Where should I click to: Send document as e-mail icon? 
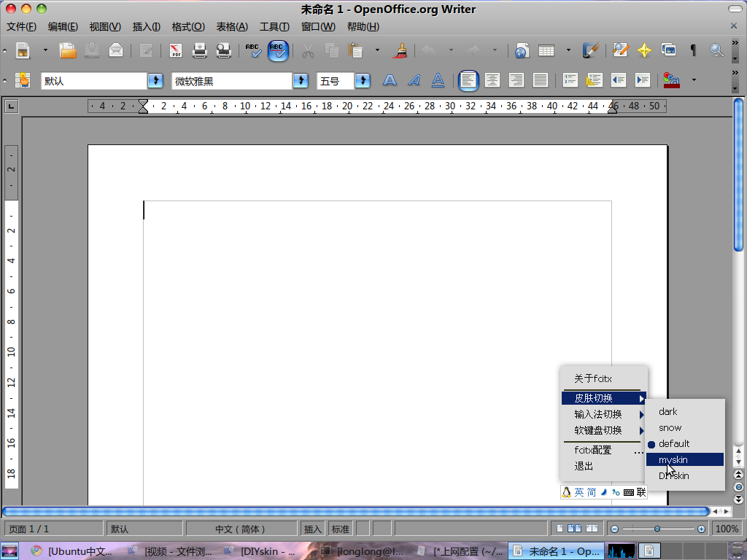116,50
